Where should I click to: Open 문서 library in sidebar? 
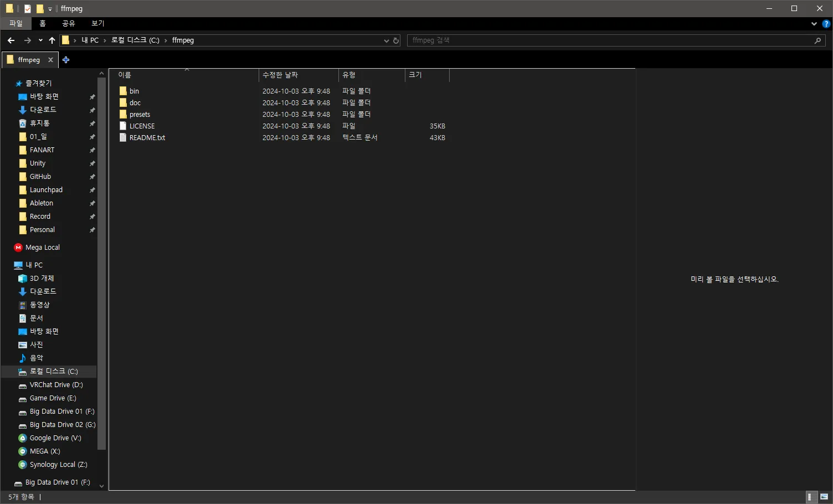(x=37, y=318)
